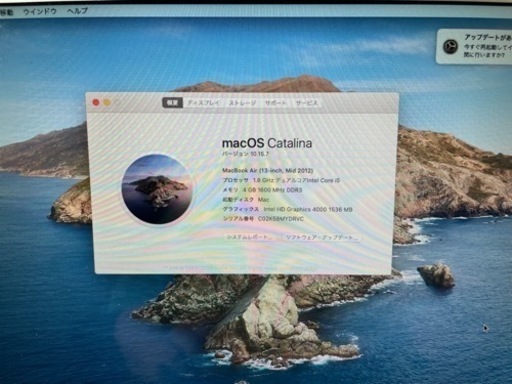
Task: Click the MacBook Air (13-inch, Mid 2012) text
Action: point(268,170)
